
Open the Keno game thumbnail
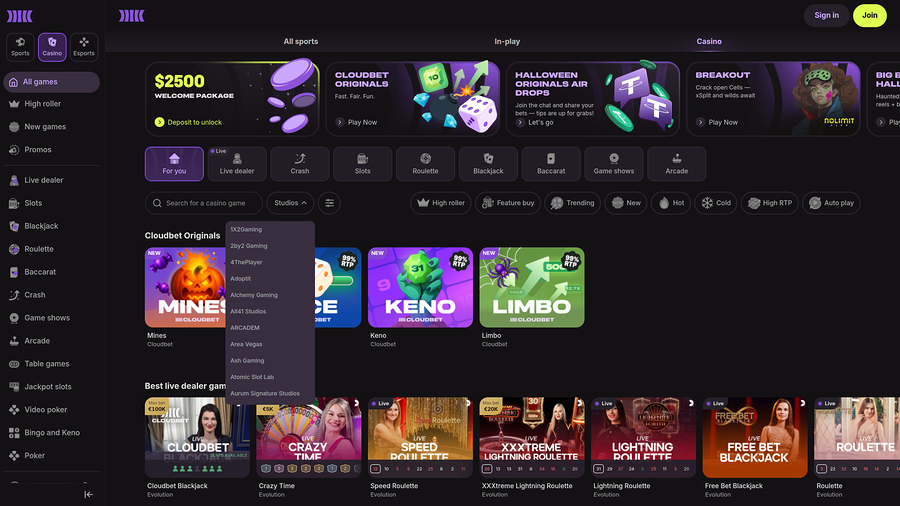point(420,287)
